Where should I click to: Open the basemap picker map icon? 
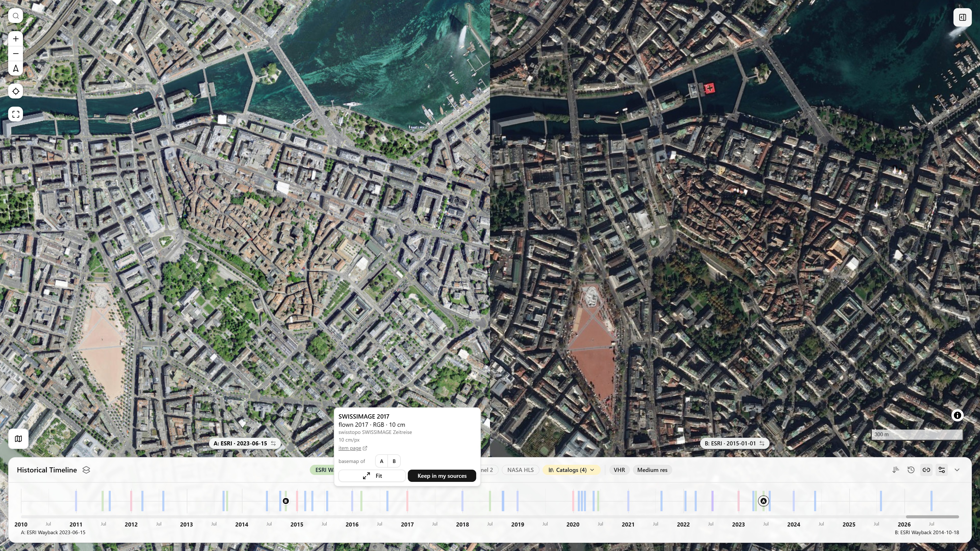coord(18,439)
